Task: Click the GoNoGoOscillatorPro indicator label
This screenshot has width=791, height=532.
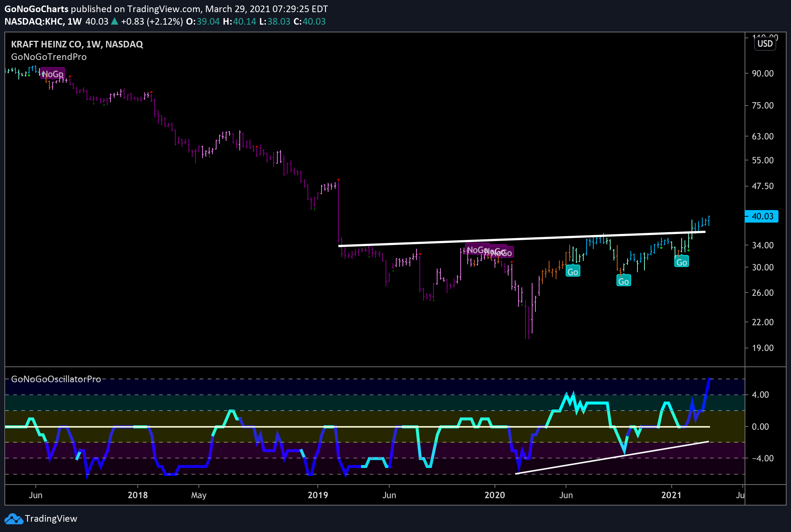Action: (x=56, y=379)
